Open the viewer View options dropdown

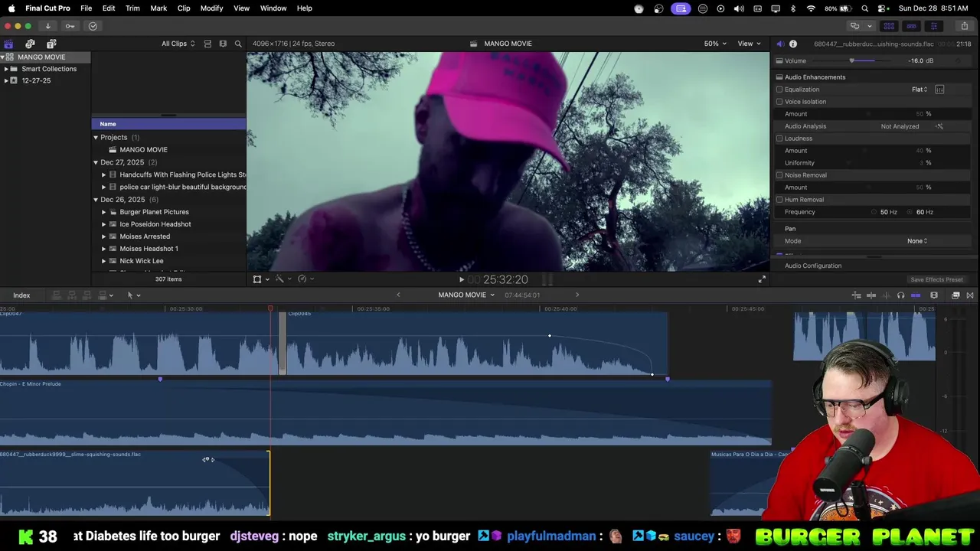coord(749,44)
